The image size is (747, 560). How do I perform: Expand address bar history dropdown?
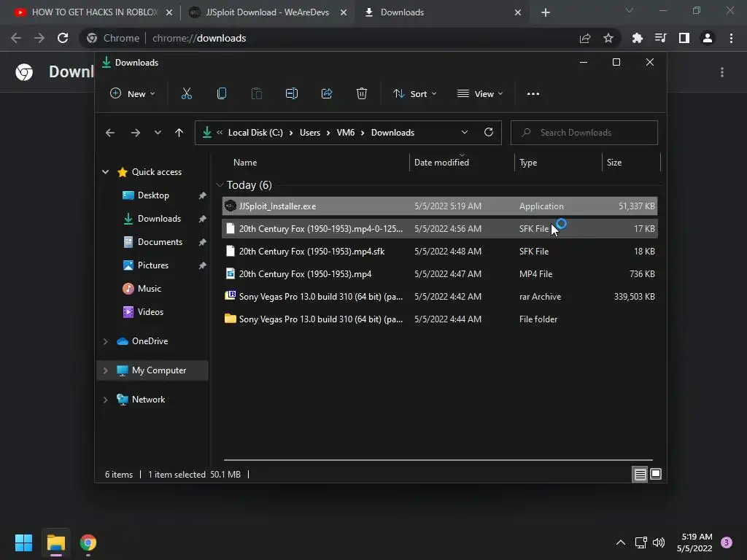[x=465, y=133]
